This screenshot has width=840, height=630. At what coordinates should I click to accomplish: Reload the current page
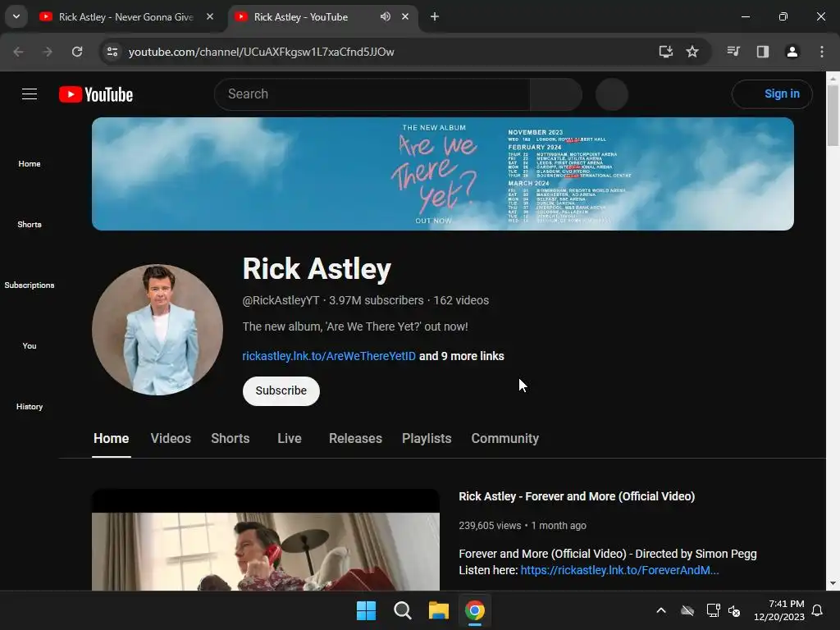pos(77,52)
